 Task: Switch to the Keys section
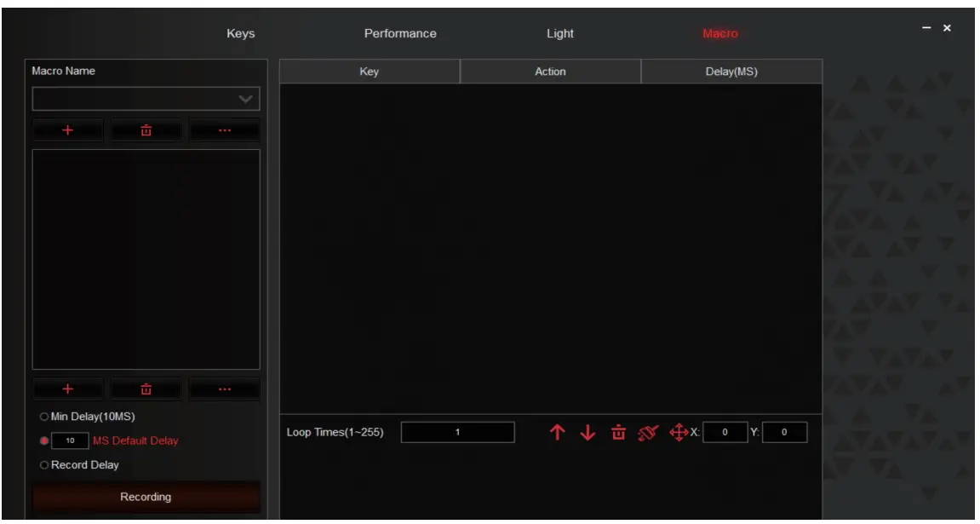pyautogui.click(x=240, y=33)
